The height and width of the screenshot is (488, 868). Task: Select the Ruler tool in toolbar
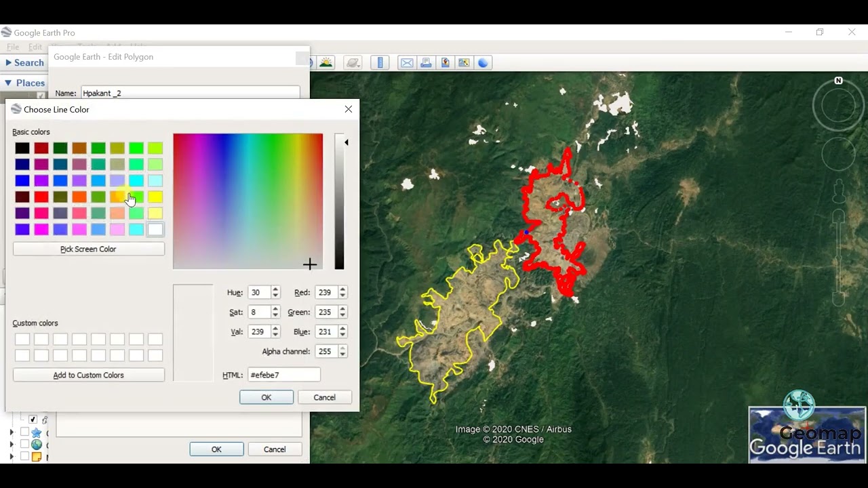(380, 62)
